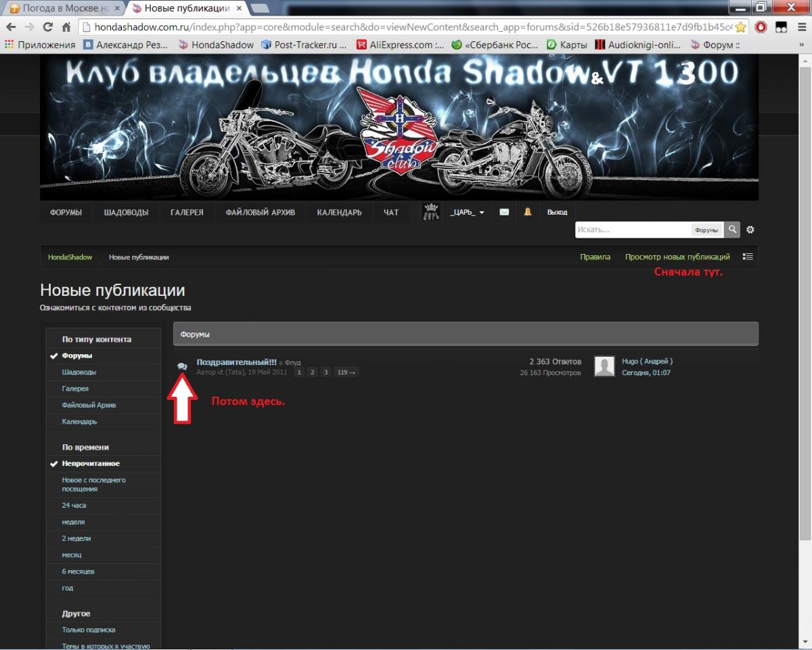The width and height of the screenshot is (812, 650).
Task: Open the Карты bookmark
Action: point(567,45)
